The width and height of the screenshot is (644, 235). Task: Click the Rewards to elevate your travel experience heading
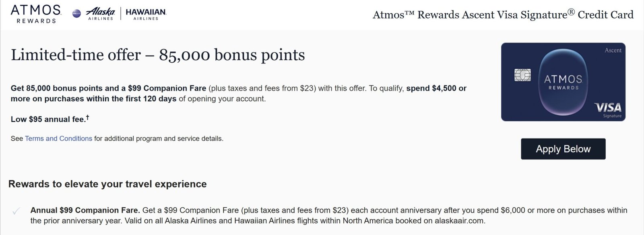tap(107, 184)
